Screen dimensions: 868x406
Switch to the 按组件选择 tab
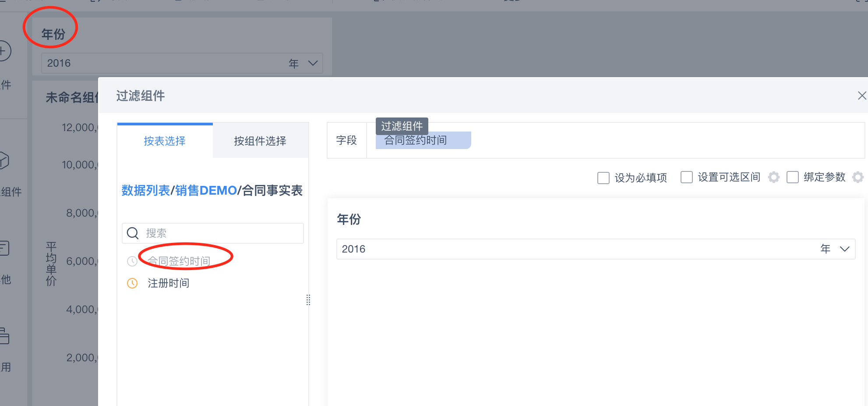point(260,141)
